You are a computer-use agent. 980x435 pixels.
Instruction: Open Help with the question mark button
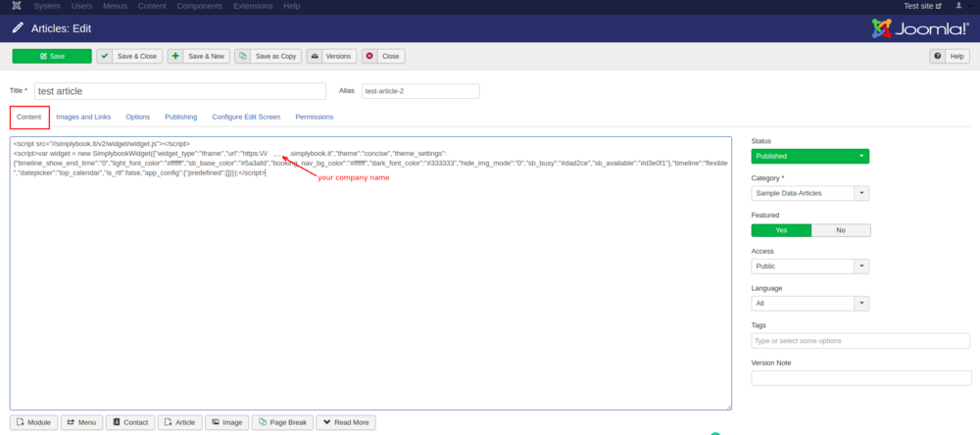(x=950, y=57)
